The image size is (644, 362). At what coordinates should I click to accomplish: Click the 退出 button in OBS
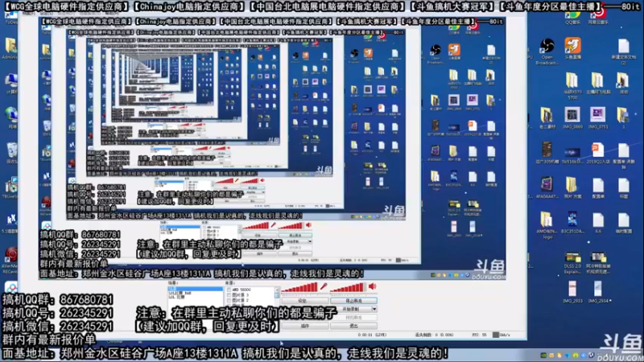[x=353, y=326]
